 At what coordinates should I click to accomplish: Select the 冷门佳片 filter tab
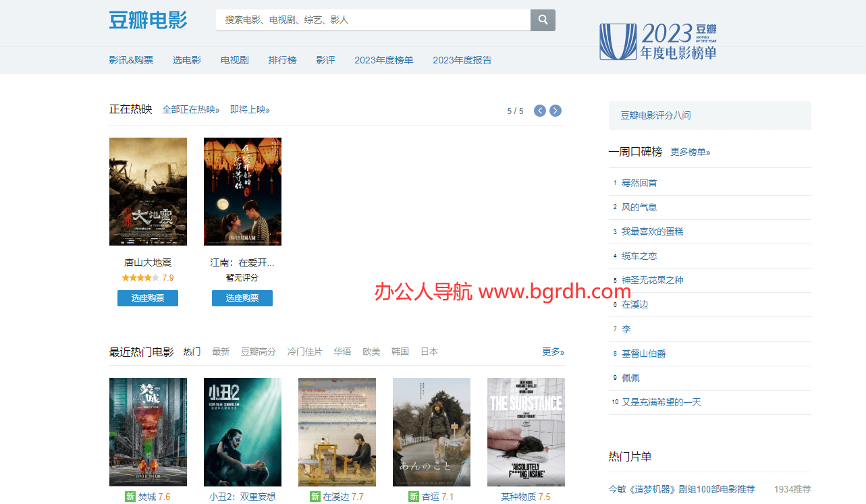pyautogui.click(x=304, y=352)
